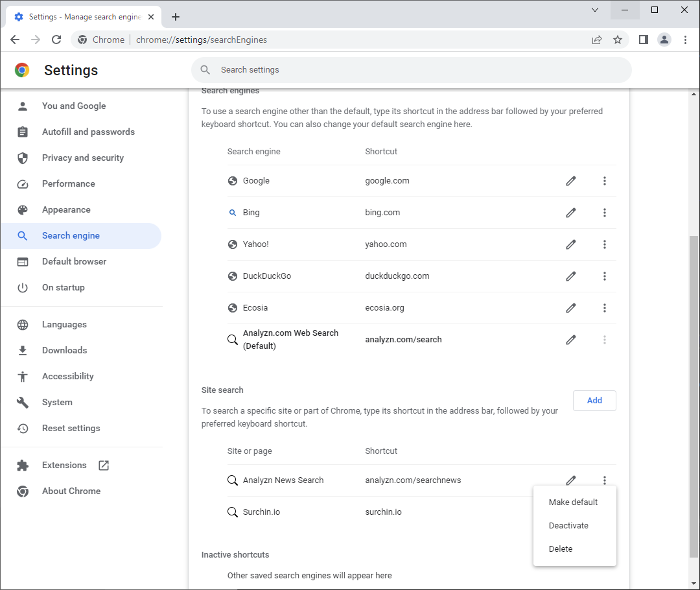
Task: Add a new site search
Action: coord(594,401)
